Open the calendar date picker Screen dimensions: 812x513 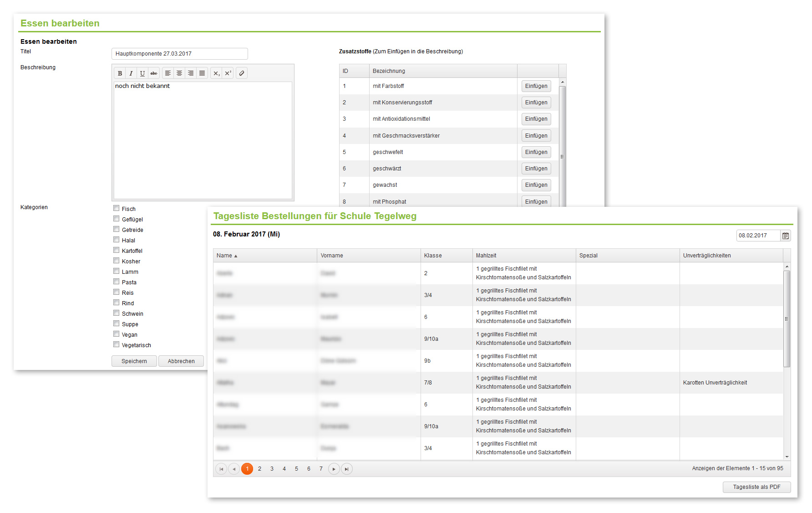point(785,236)
